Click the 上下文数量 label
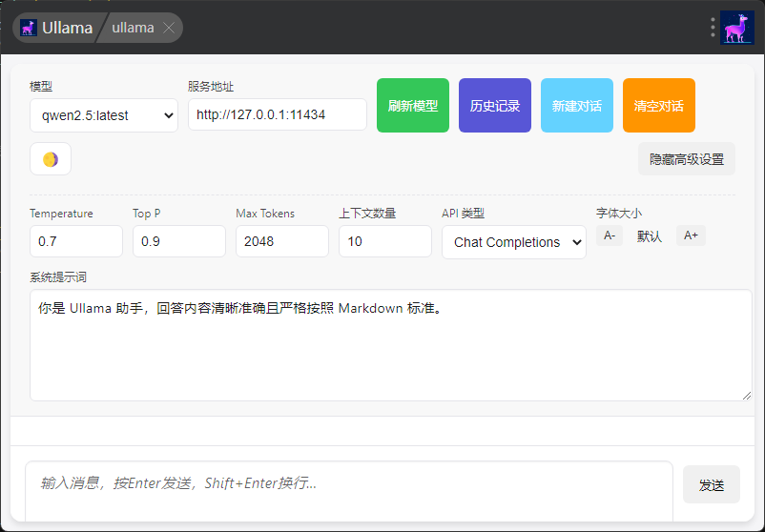 click(x=367, y=214)
